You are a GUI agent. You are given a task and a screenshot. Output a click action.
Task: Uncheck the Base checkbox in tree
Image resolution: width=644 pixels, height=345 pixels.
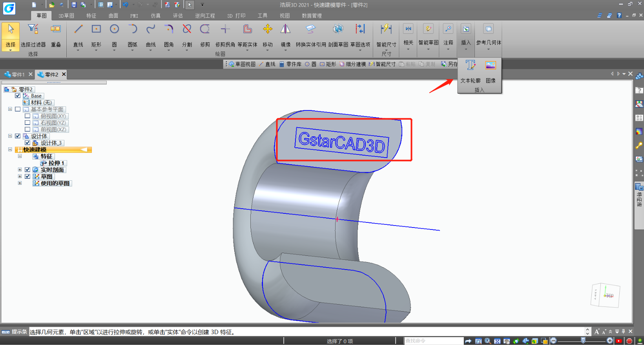(18, 95)
